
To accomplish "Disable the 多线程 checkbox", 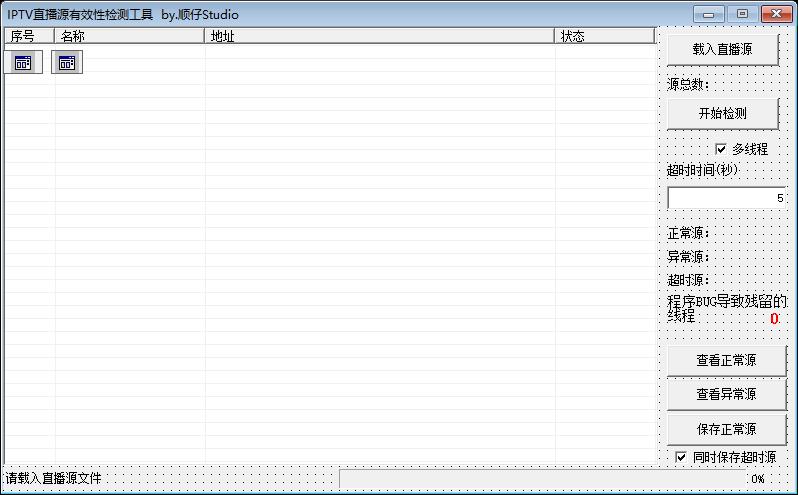I will coord(721,149).
